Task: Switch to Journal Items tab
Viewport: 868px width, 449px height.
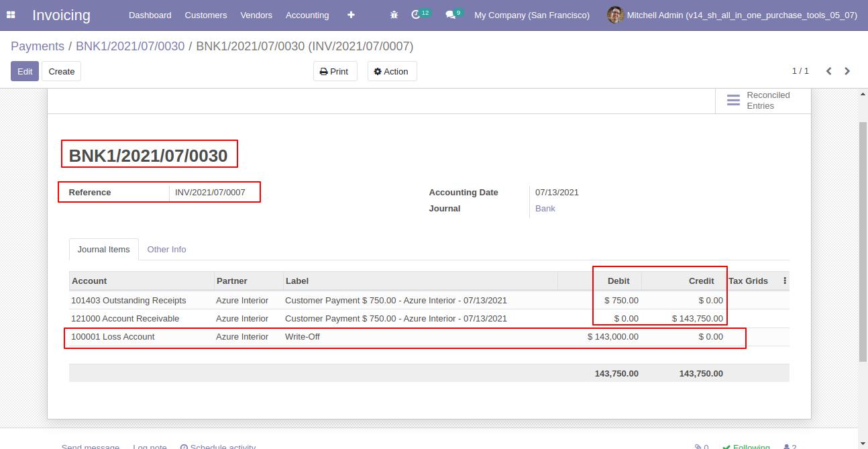Action: [103, 249]
